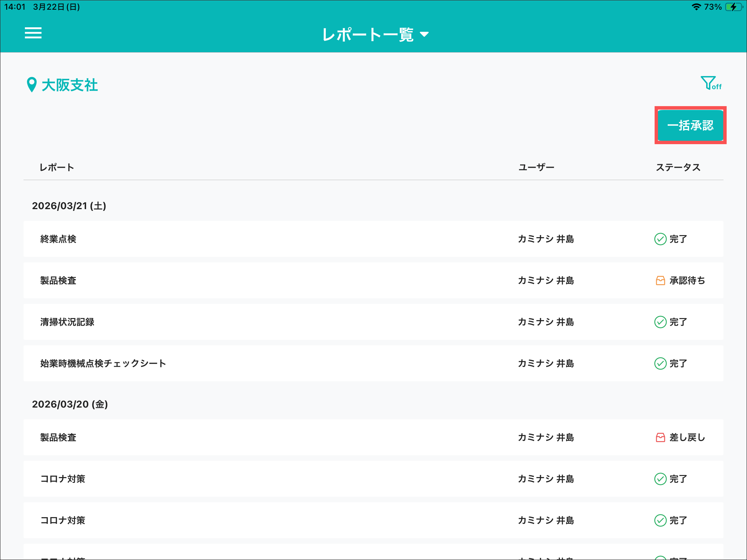Open the 終業点検 report row
The height and width of the screenshot is (560, 747).
click(x=58, y=239)
